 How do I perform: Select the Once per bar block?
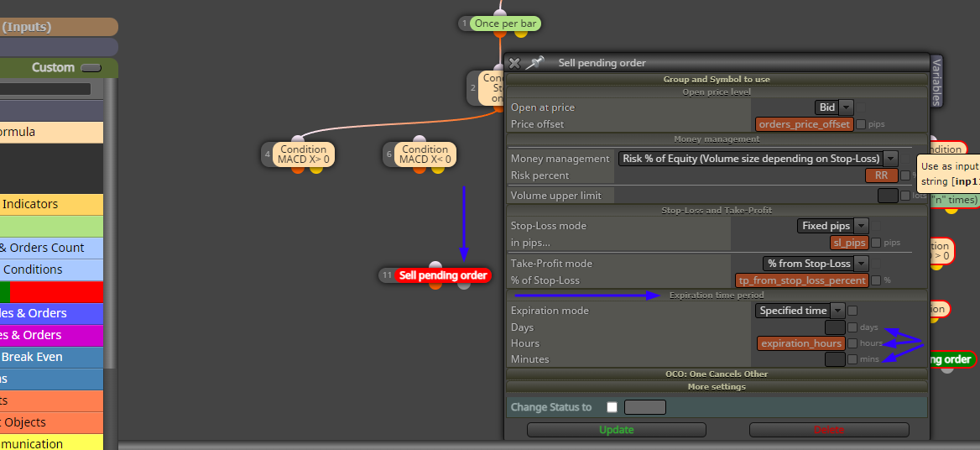(x=505, y=24)
